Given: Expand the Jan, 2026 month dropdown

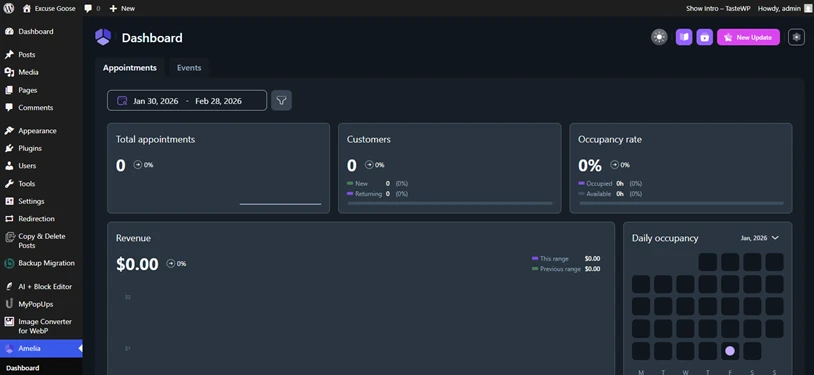Looking at the screenshot, I should pyautogui.click(x=759, y=238).
